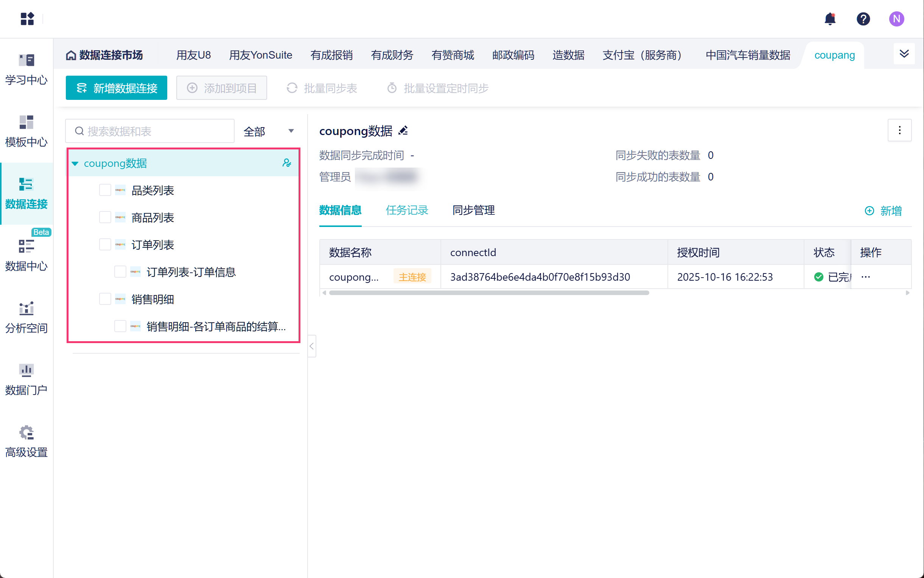Check the 品类列表 checkbox

105,190
